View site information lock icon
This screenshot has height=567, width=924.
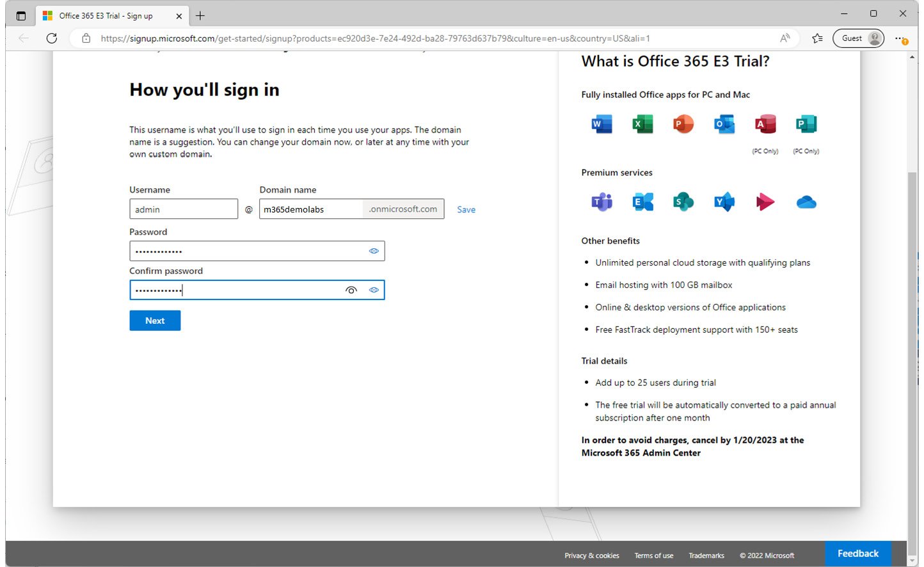click(x=86, y=38)
